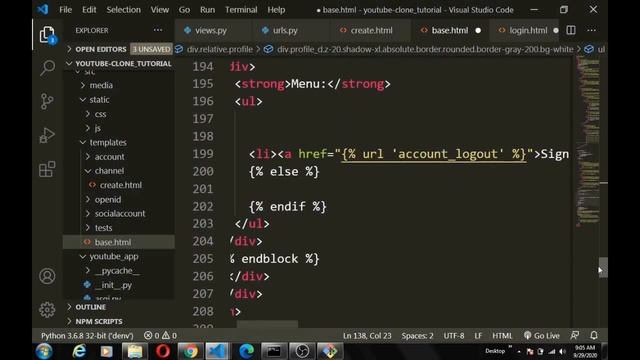Image resolution: width=640 pixels, height=360 pixels.
Task: Collapse YOUTUBE-CLONE_TUTORIAL folder section
Action: [x=119, y=63]
